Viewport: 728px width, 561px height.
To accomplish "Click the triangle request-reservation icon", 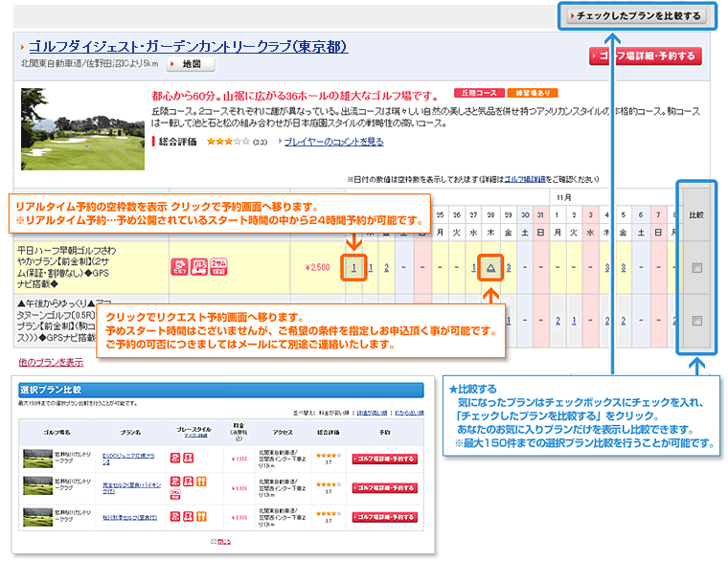I will click(489, 267).
